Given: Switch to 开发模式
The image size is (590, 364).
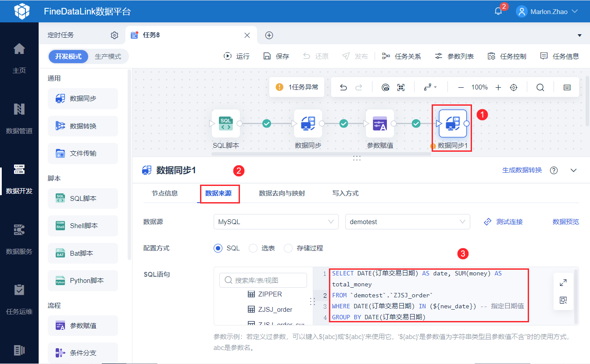Looking at the screenshot, I should pyautogui.click(x=68, y=57).
